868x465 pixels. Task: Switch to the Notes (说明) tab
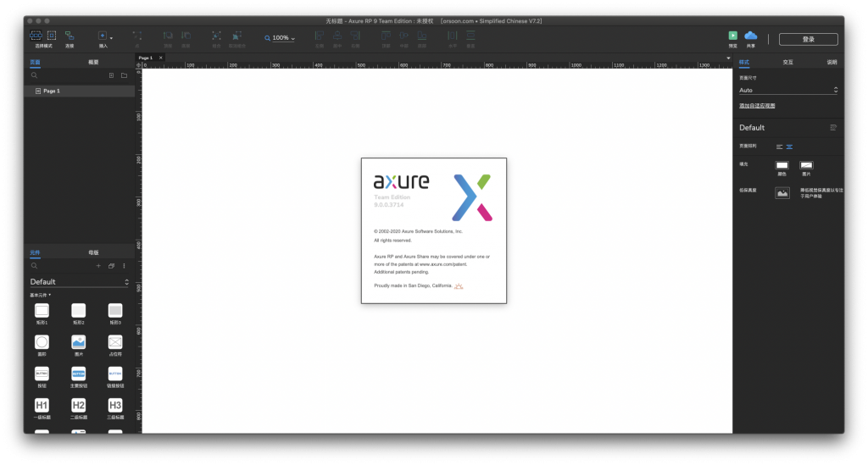coord(832,63)
